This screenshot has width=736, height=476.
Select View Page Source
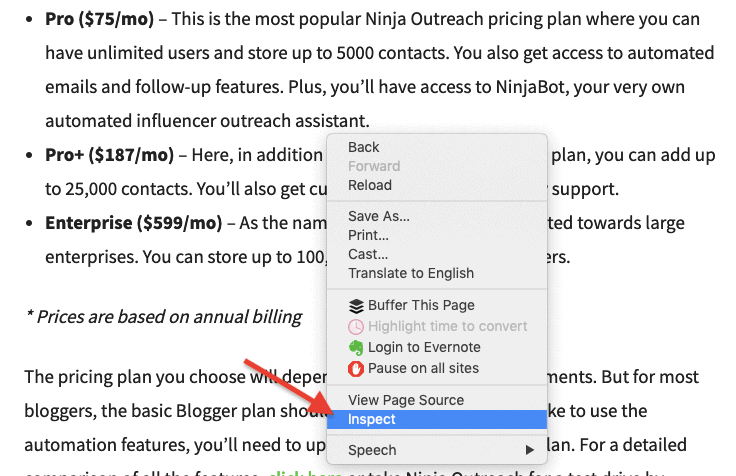pyautogui.click(x=405, y=400)
